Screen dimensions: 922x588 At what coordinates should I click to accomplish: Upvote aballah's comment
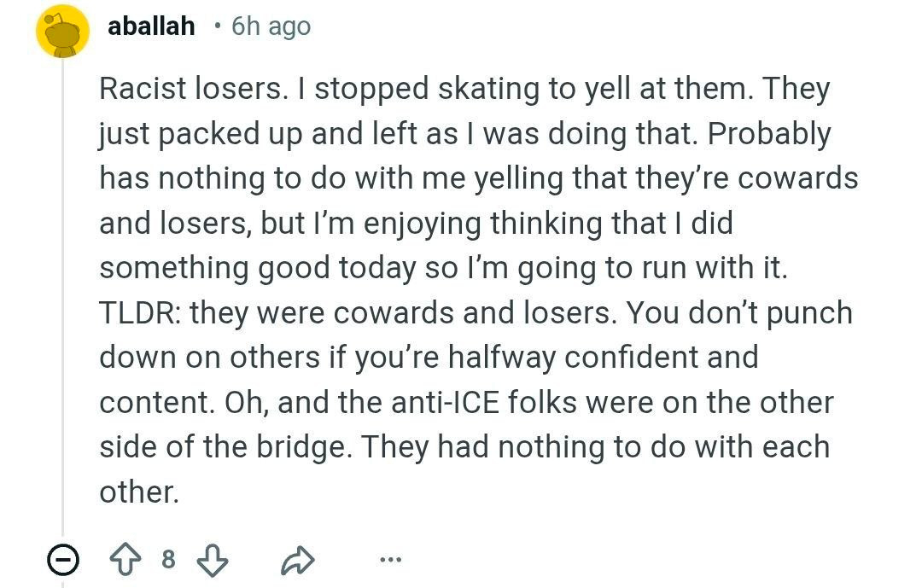point(126,560)
